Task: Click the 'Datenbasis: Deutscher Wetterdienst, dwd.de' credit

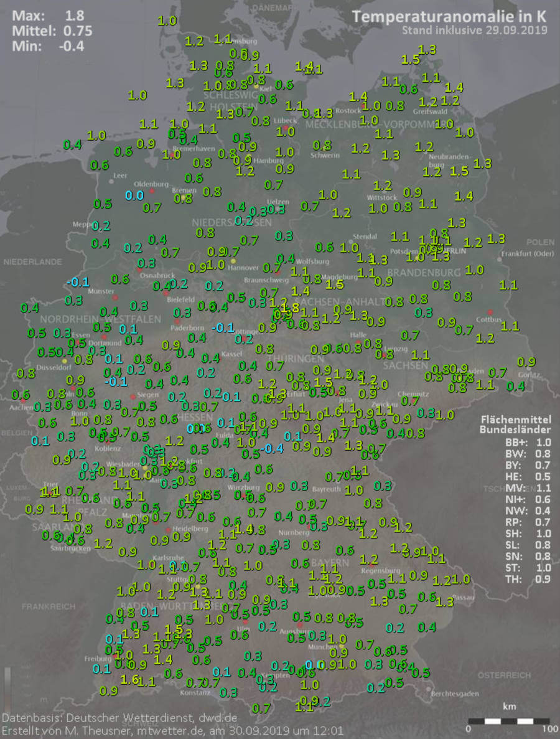Action: (119, 718)
